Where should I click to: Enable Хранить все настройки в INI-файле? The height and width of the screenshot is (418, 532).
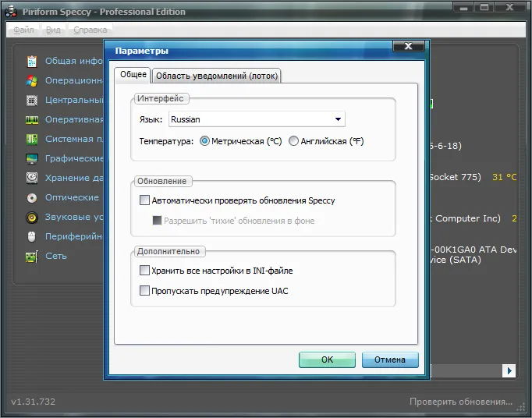click(144, 271)
